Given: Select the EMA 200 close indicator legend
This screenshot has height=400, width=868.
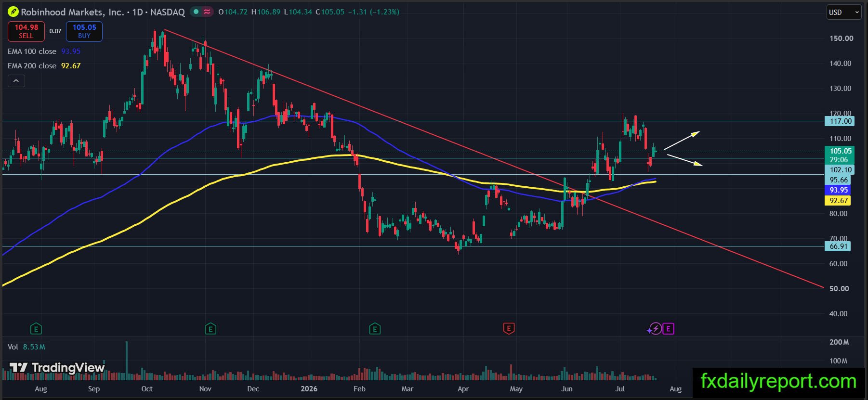Looking at the screenshot, I should pos(44,65).
